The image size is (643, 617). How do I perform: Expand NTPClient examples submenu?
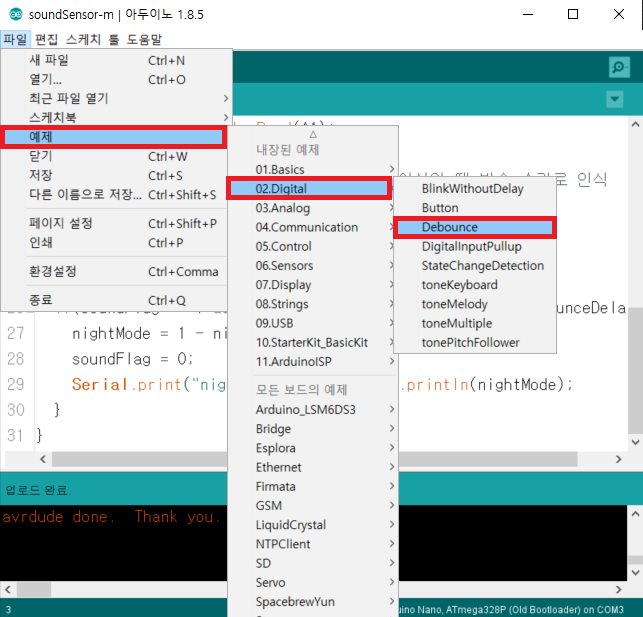[313, 544]
